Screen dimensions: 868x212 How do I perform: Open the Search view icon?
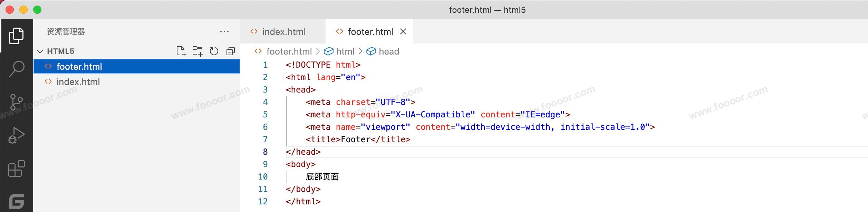coord(16,69)
